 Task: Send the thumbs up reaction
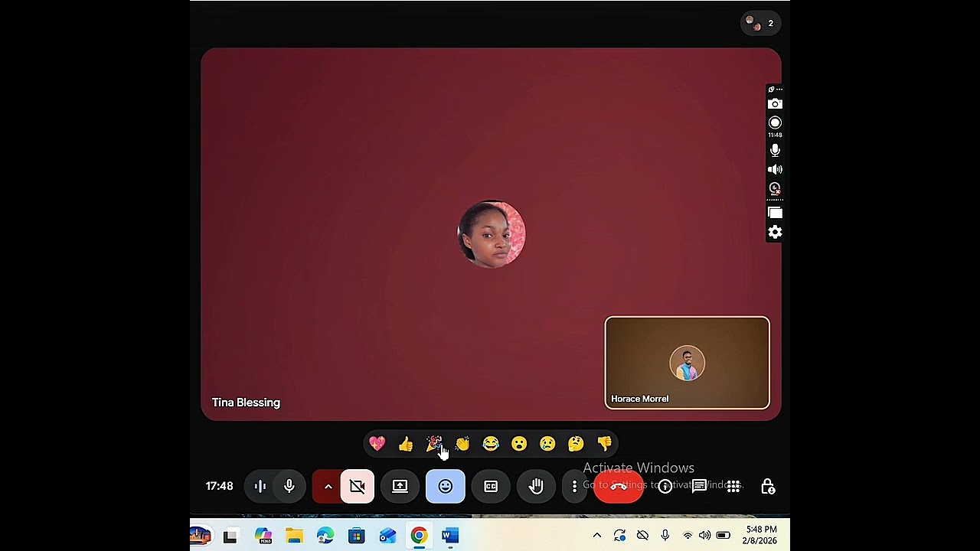[x=406, y=443]
